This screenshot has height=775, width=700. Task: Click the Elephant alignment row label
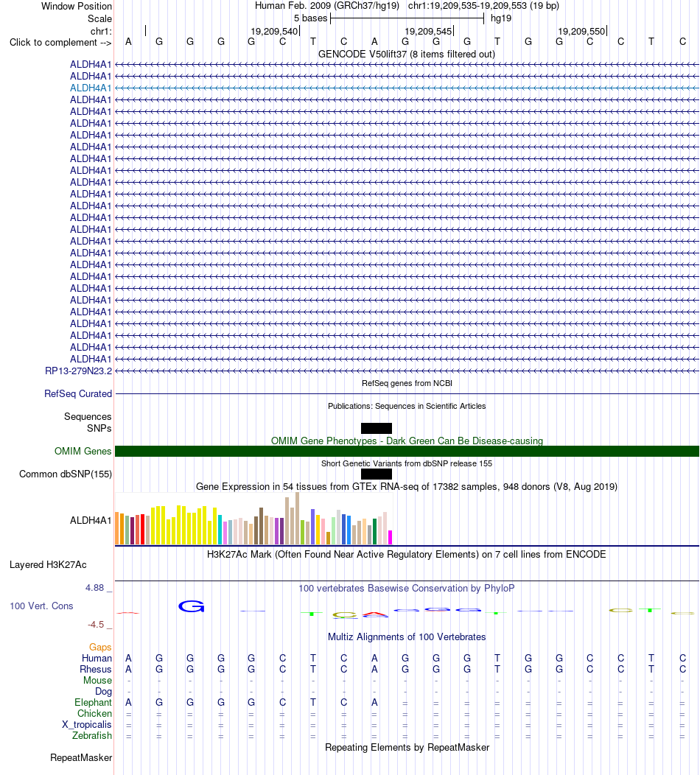(94, 702)
